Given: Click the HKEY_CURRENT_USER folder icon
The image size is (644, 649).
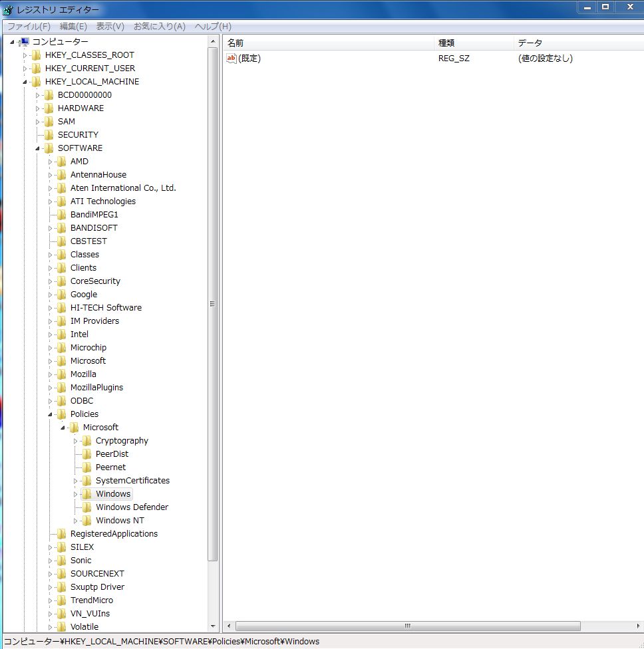Looking at the screenshot, I should coord(37,68).
